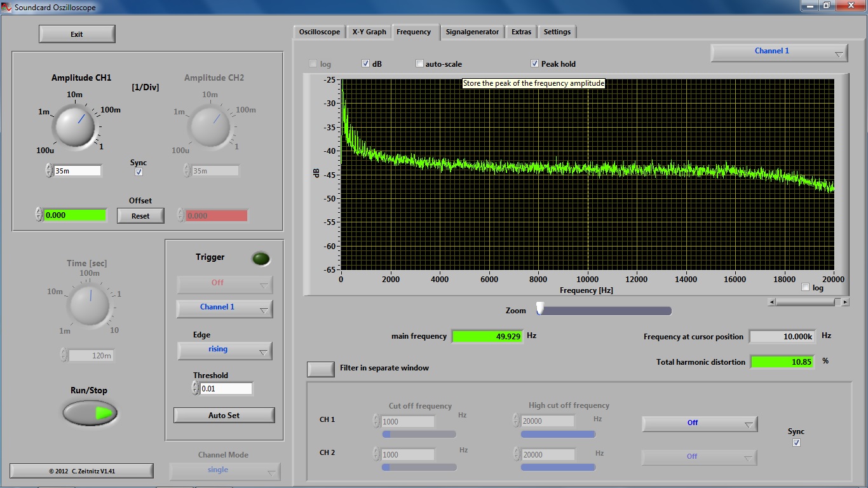This screenshot has width=868, height=488.
Task: Uncheck the dB checkbox
Action: [366, 64]
